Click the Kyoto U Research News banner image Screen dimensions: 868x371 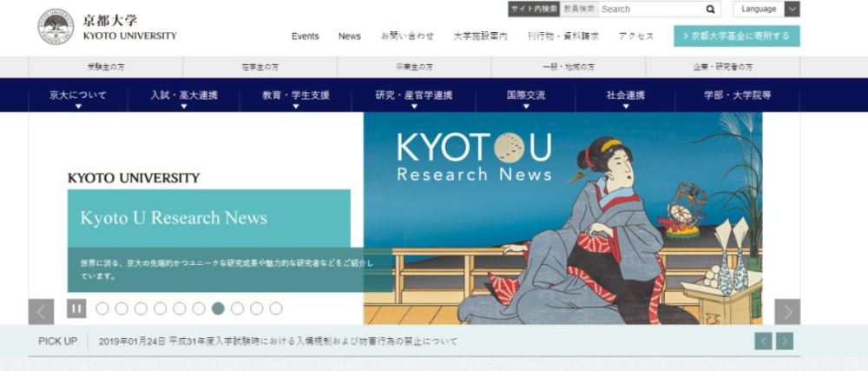(x=562, y=218)
